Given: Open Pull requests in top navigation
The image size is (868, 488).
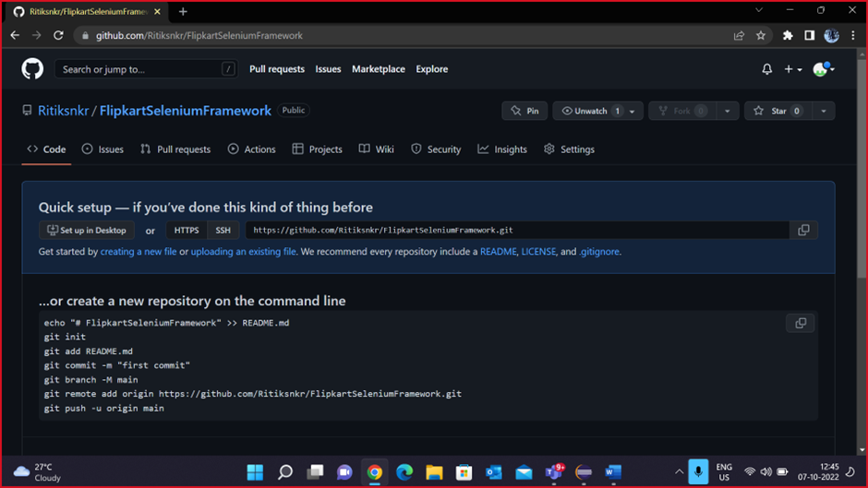Looking at the screenshot, I should pyautogui.click(x=277, y=69).
